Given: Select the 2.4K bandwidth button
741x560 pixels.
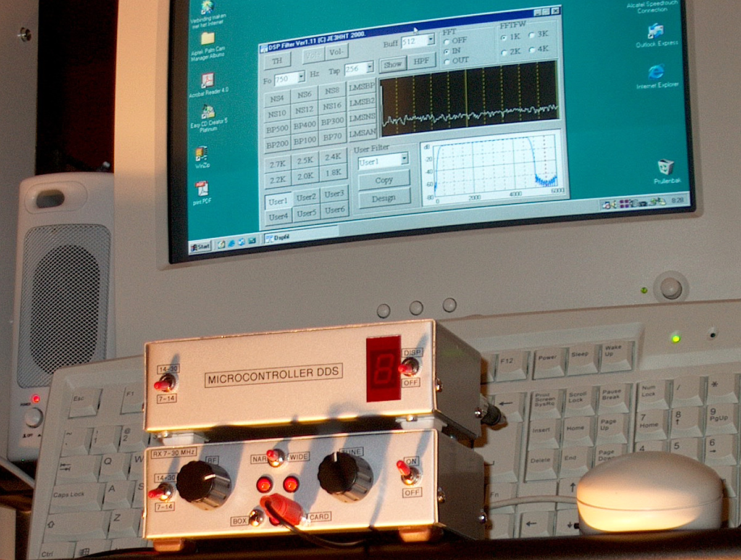Looking at the screenshot, I should point(333,157).
